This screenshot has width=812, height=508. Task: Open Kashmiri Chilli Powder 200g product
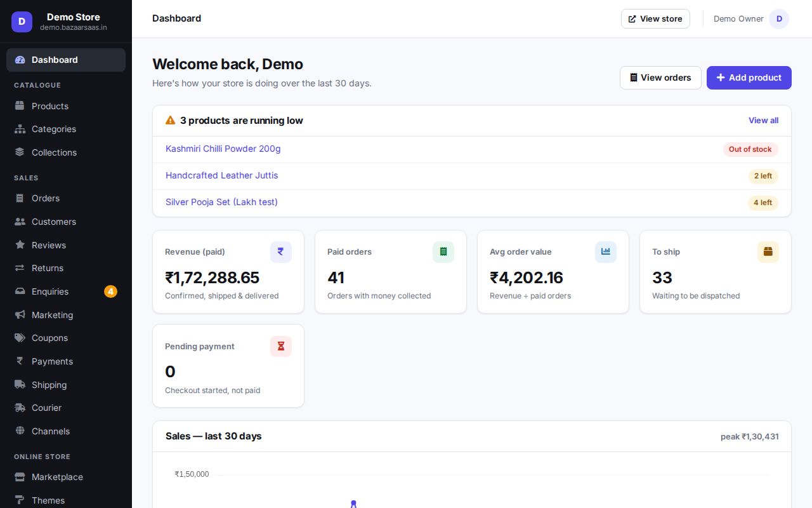pos(223,149)
